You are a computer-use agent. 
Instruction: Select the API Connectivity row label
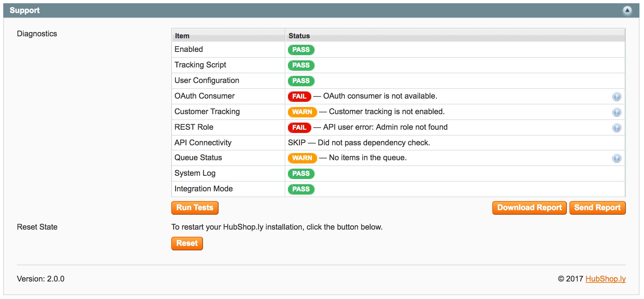203,143
